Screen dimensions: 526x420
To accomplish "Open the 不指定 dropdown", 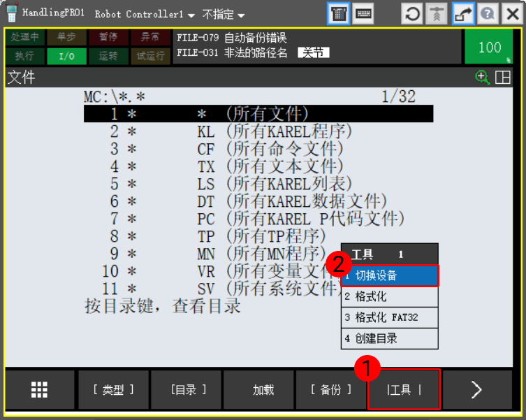I will click(x=223, y=15).
